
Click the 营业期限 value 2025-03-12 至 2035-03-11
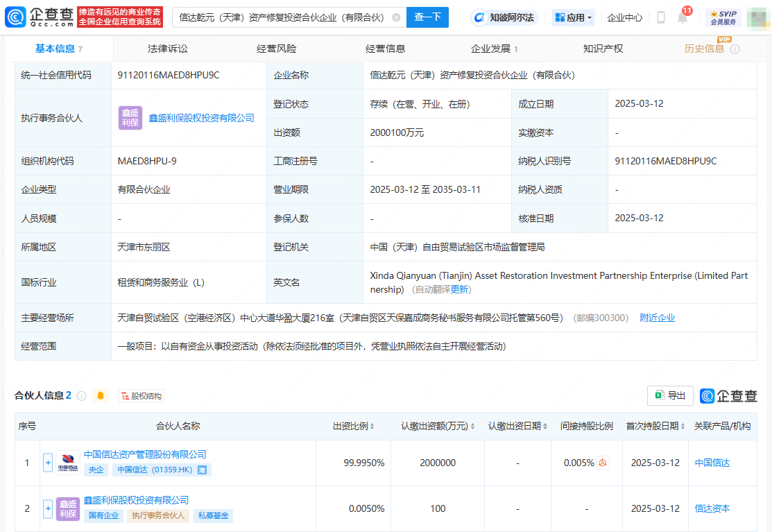point(425,189)
